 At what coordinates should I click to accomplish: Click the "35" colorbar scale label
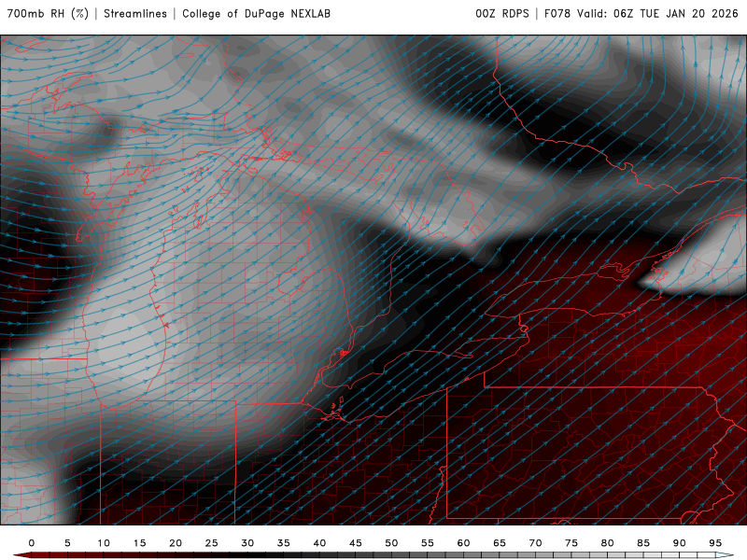[x=284, y=543]
